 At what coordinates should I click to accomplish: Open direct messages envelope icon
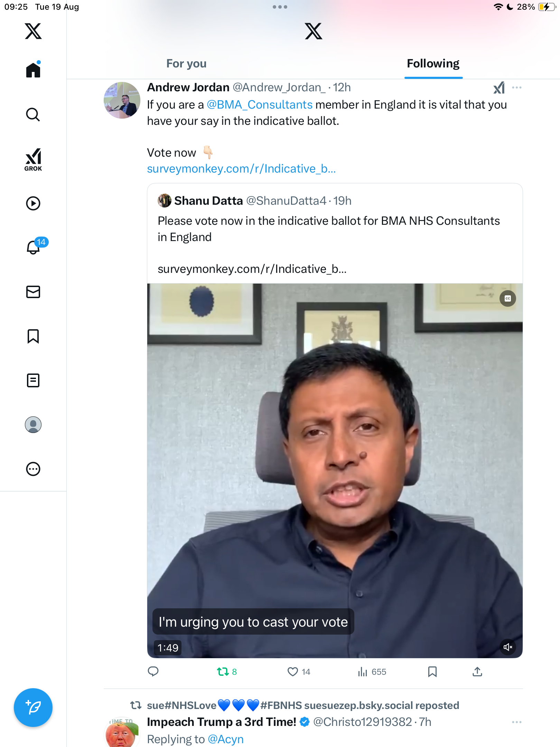33,292
